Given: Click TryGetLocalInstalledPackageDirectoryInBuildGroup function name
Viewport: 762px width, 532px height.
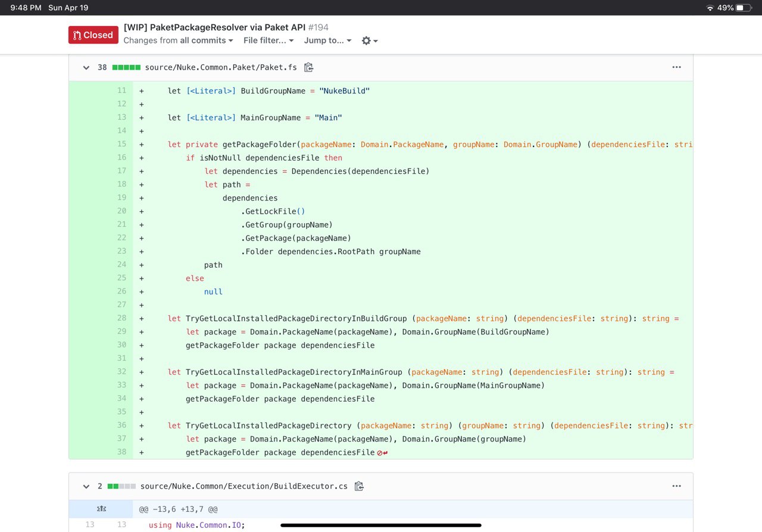Looking at the screenshot, I should (x=296, y=318).
